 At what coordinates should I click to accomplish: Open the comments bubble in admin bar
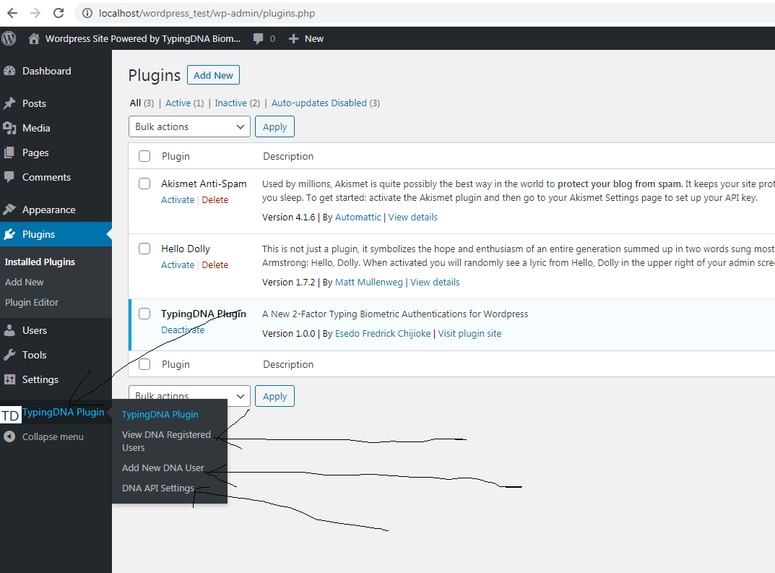pos(258,39)
